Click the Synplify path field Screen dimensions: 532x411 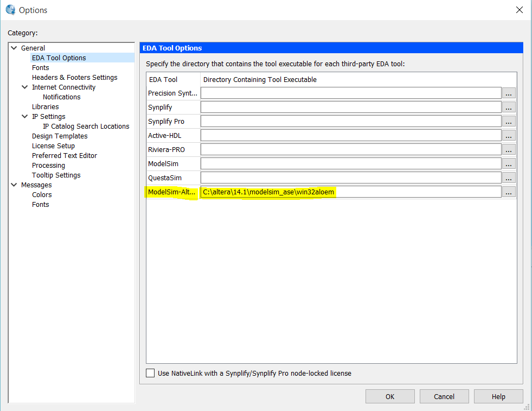tap(351, 108)
